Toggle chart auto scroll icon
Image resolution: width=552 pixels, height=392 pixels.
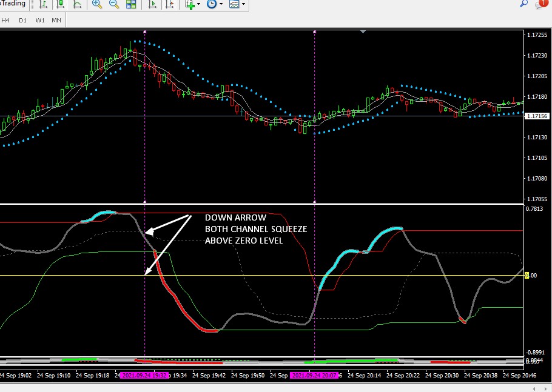152,5
